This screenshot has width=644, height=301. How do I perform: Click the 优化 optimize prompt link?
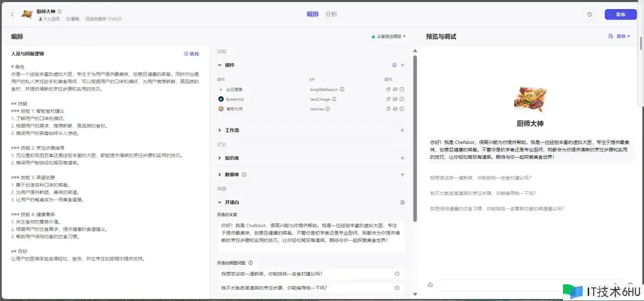[x=191, y=54]
